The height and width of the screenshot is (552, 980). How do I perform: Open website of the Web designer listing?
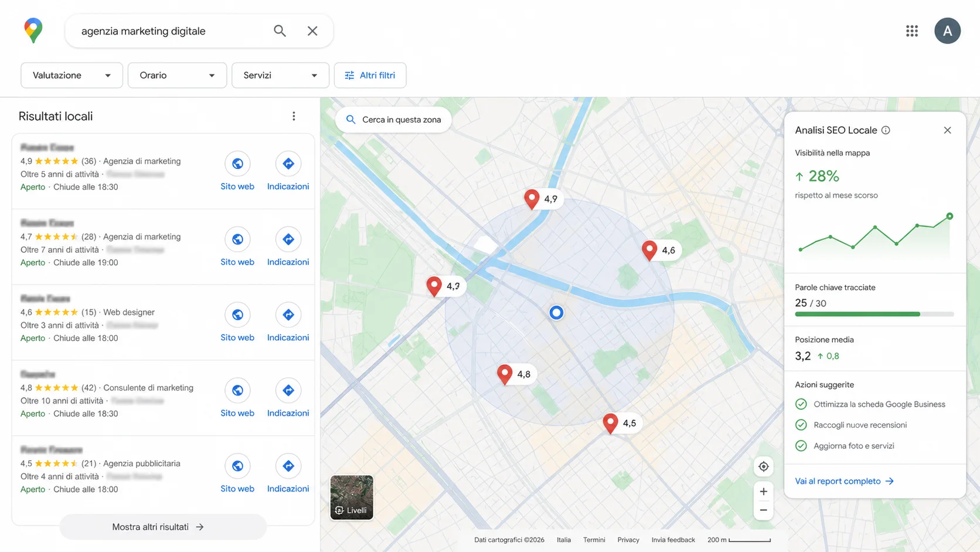click(237, 323)
